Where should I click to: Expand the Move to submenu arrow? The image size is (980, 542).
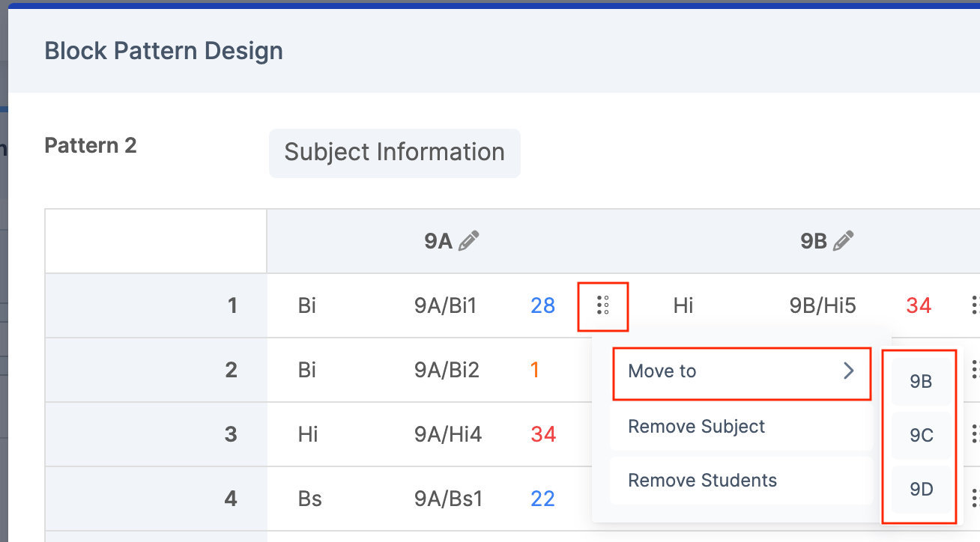tap(849, 371)
